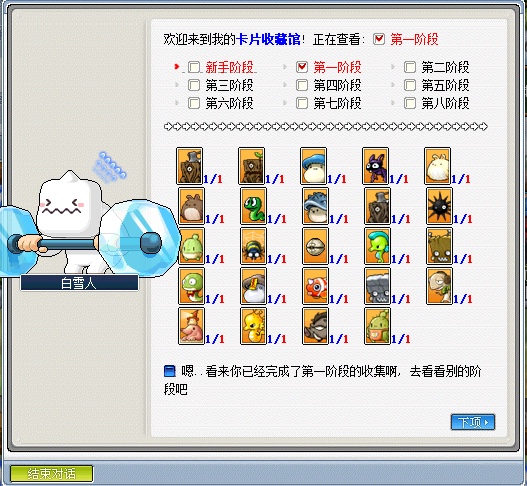Check the 第七阶段 checkbox
527x486 pixels.
coord(302,103)
